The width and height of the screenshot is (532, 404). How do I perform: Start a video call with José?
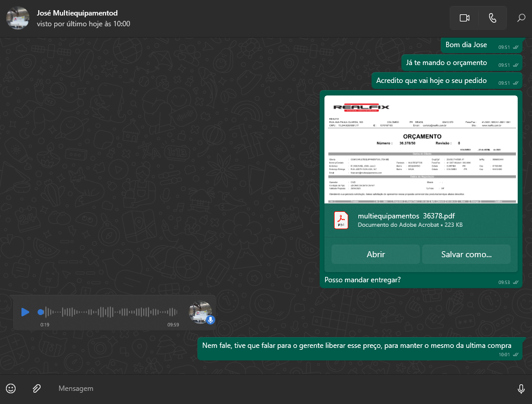pos(465,18)
